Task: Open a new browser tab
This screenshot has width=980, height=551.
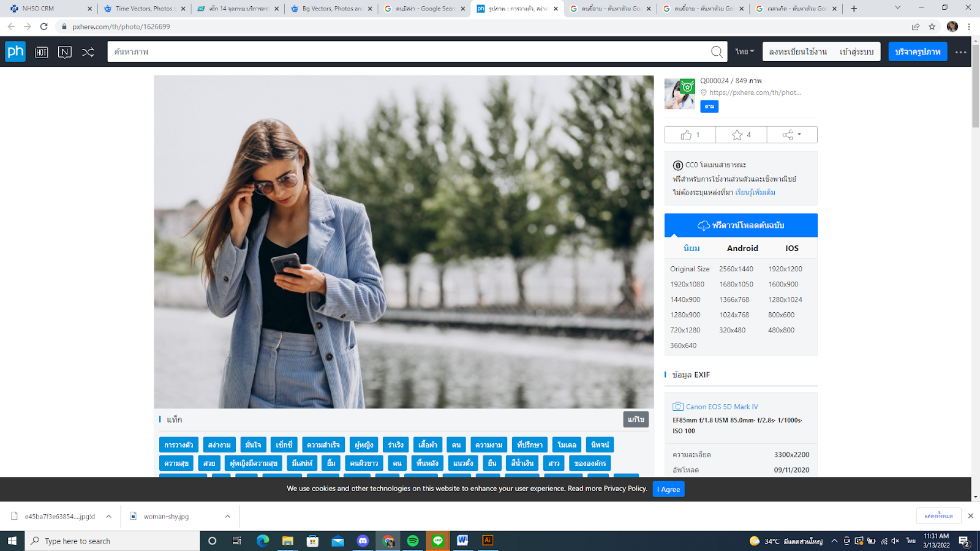Action: [x=854, y=9]
